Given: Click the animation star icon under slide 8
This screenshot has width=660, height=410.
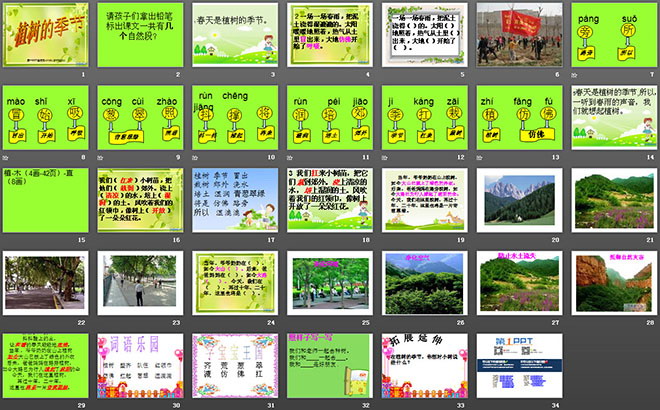Looking at the screenshot, I should click(x=5, y=157).
